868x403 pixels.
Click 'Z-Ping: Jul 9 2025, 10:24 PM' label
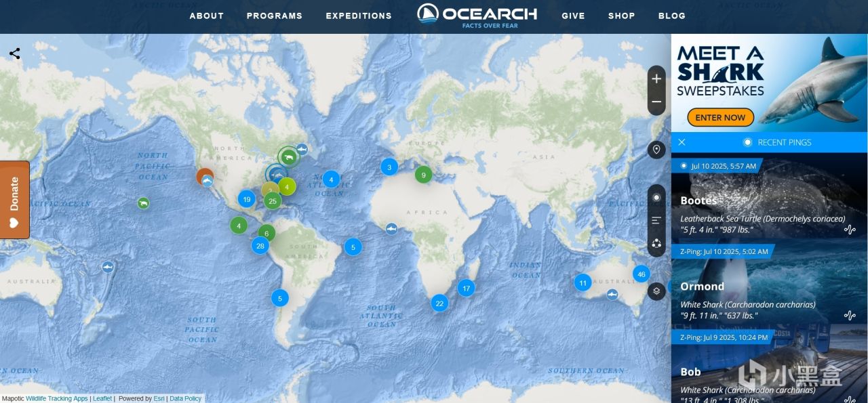pyautogui.click(x=723, y=337)
